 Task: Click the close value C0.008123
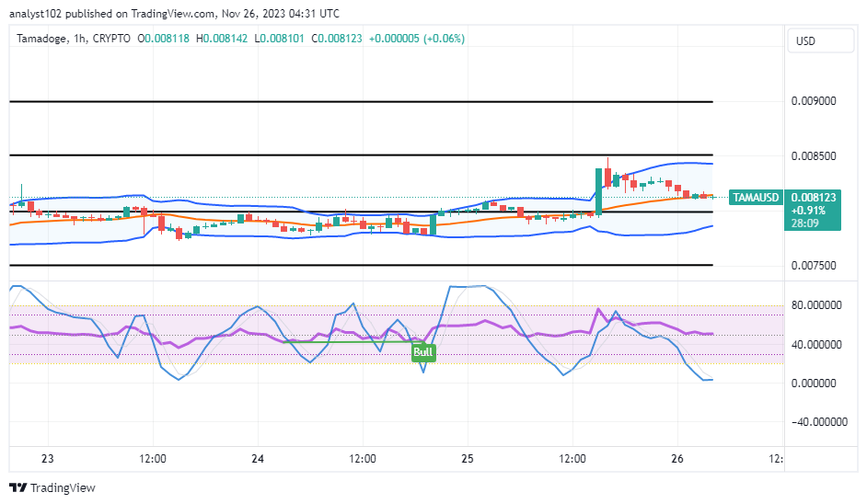(337, 39)
